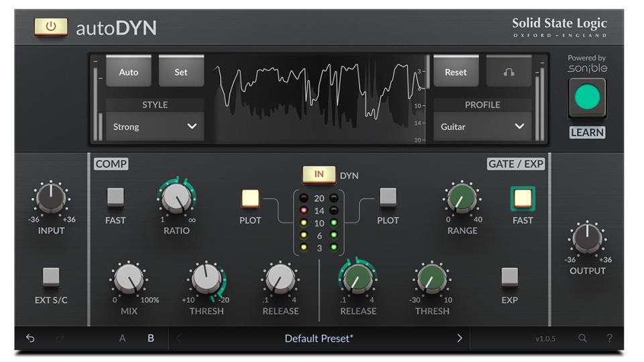644x362 pixels.
Task: Click the compressor RELEASE knob
Action: pos(280,279)
